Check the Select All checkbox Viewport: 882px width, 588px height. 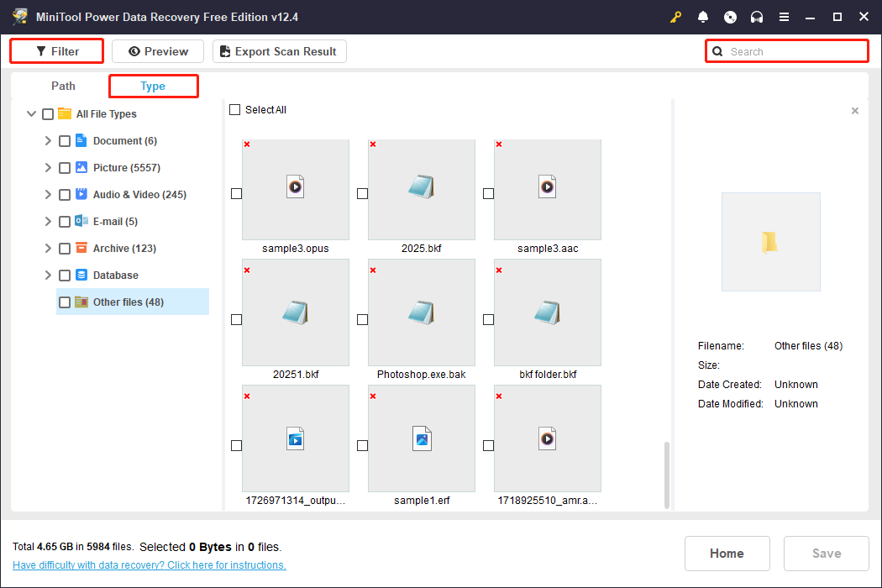[235, 110]
